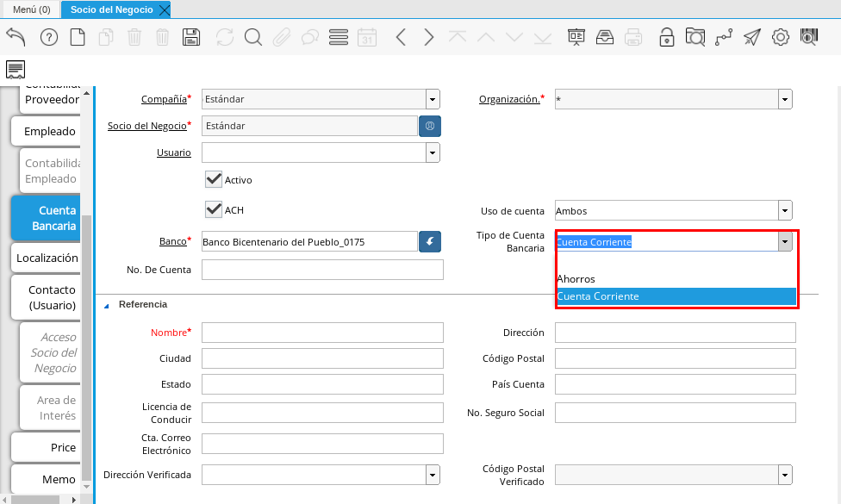Click the Banco lookup button icon
841x504 pixels.
point(430,242)
